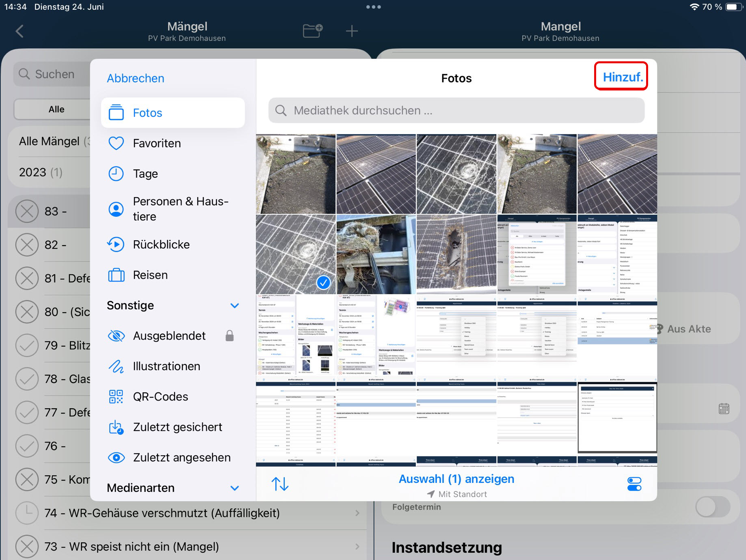Tap the suitcase icon next to Reisen
The image size is (746, 560).
click(116, 275)
